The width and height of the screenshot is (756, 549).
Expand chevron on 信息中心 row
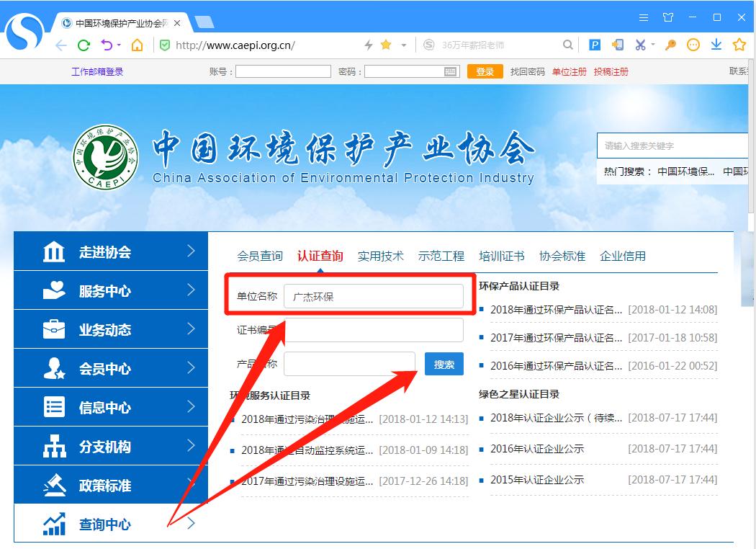(191, 406)
